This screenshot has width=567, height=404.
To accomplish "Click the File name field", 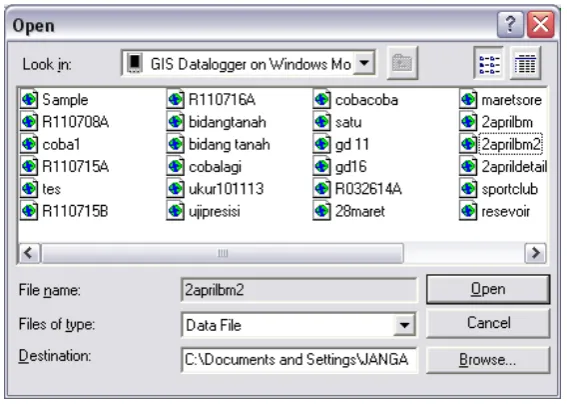I will coord(299,290).
